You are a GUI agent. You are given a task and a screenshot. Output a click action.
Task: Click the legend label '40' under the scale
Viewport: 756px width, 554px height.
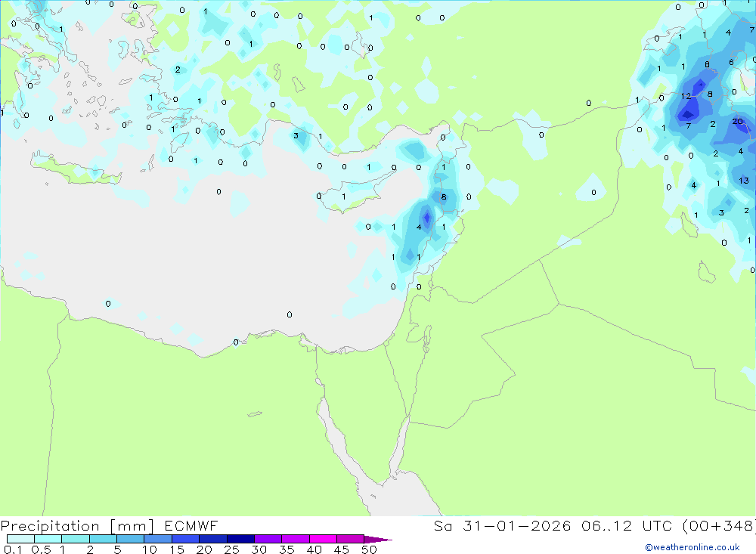click(x=314, y=549)
